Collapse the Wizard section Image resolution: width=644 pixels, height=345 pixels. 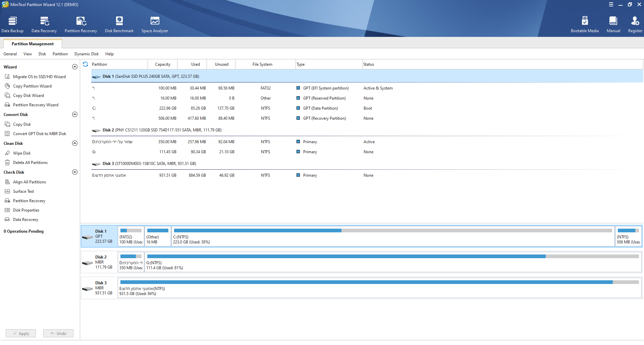[x=75, y=67]
